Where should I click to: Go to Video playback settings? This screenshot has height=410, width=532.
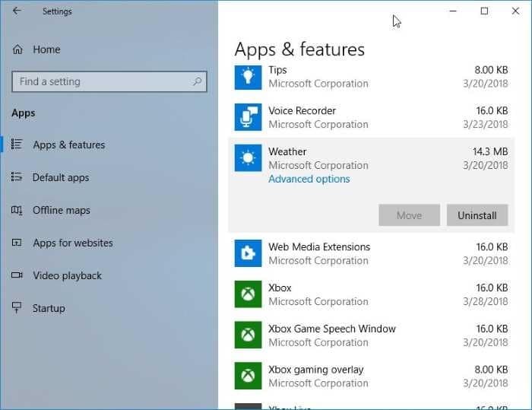click(67, 275)
